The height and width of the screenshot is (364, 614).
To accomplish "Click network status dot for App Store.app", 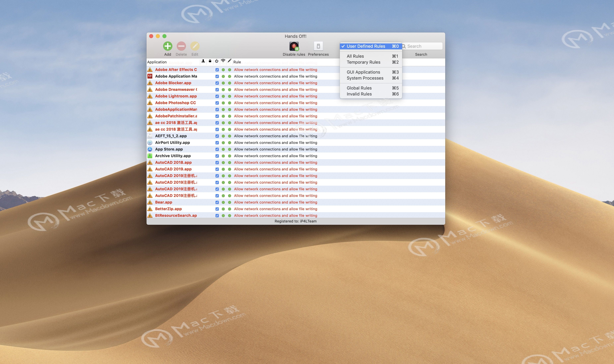I will [223, 149].
